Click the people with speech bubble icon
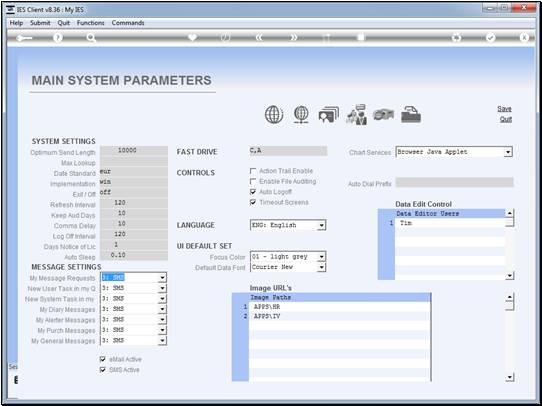 point(356,114)
